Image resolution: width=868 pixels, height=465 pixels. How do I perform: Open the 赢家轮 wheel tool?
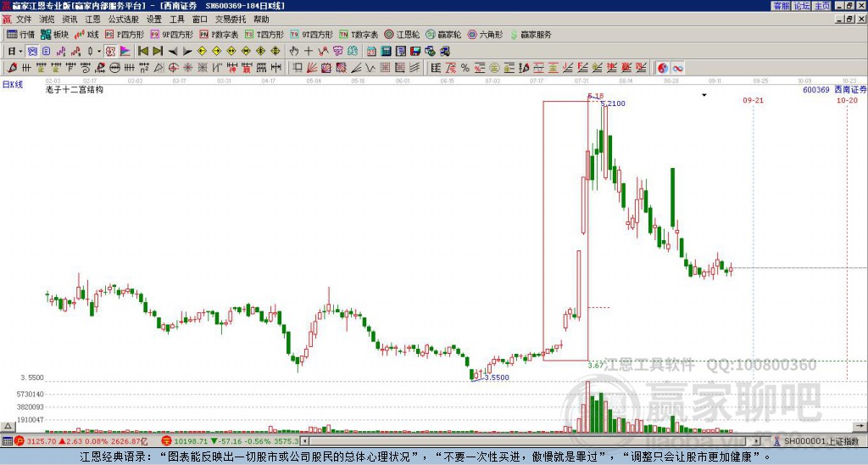443,34
